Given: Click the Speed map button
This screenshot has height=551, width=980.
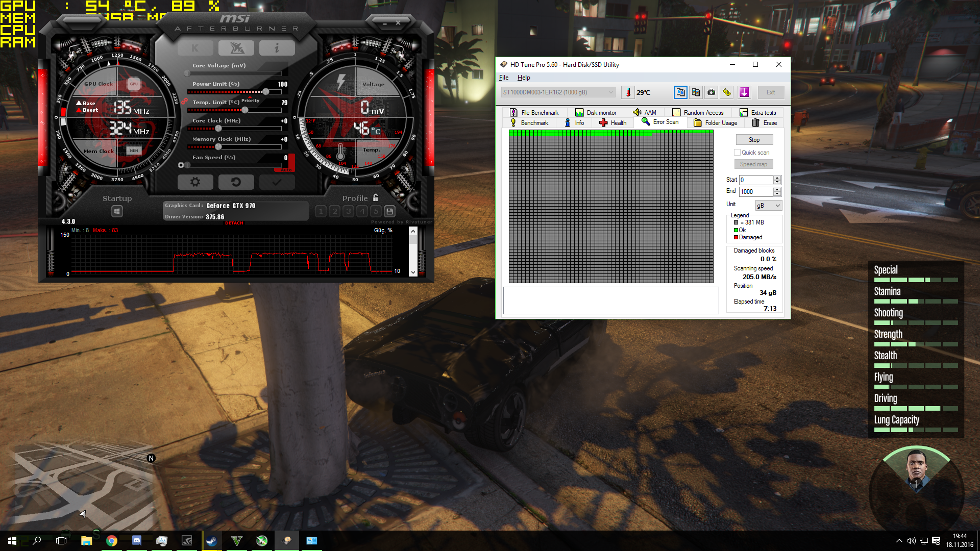Looking at the screenshot, I should [x=753, y=164].
